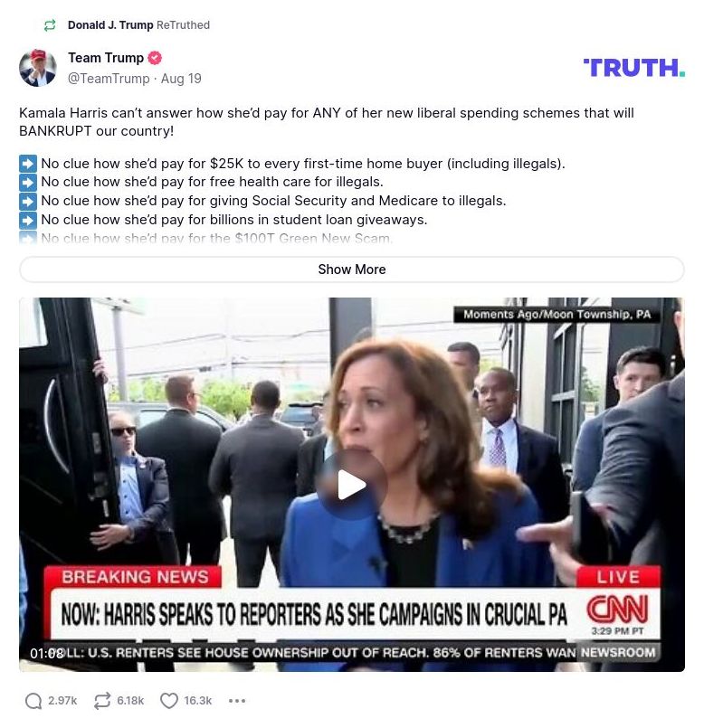The image size is (704, 728).
Task: Open Donald J. Trump ReTruthed link
Action: coord(138,25)
